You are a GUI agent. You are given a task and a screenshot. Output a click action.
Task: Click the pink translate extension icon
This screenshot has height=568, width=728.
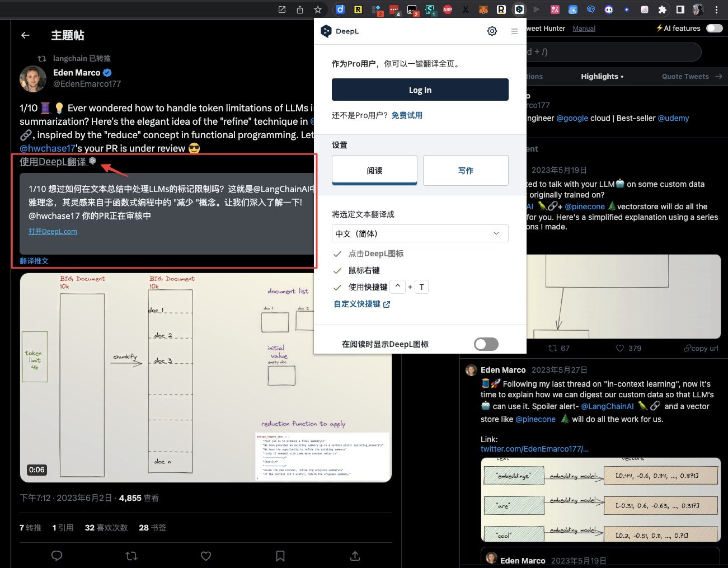point(555,10)
